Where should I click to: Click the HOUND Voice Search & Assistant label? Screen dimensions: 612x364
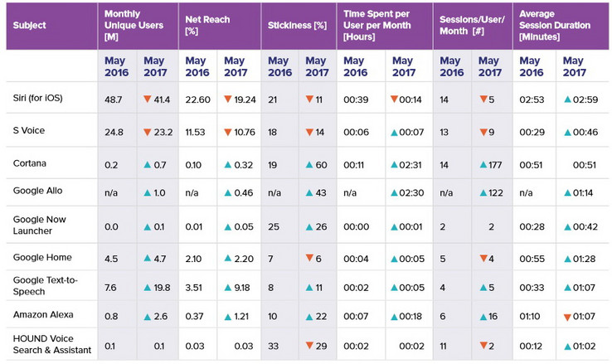(x=52, y=344)
